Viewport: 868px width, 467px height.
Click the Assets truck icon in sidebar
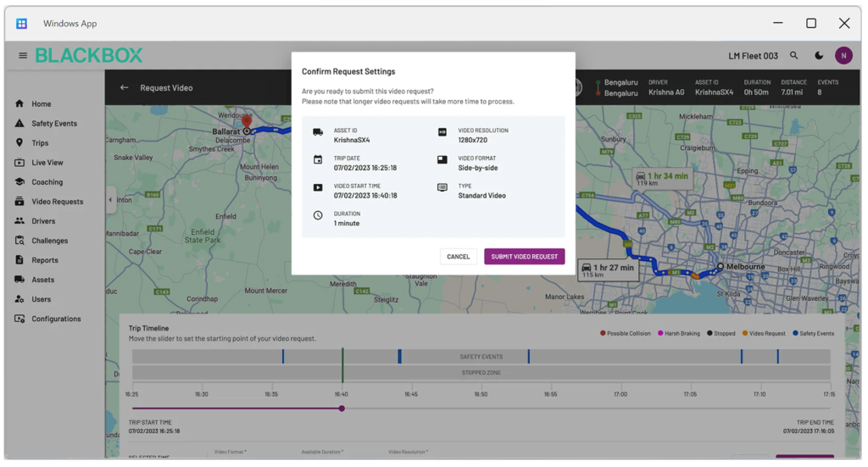(x=19, y=279)
